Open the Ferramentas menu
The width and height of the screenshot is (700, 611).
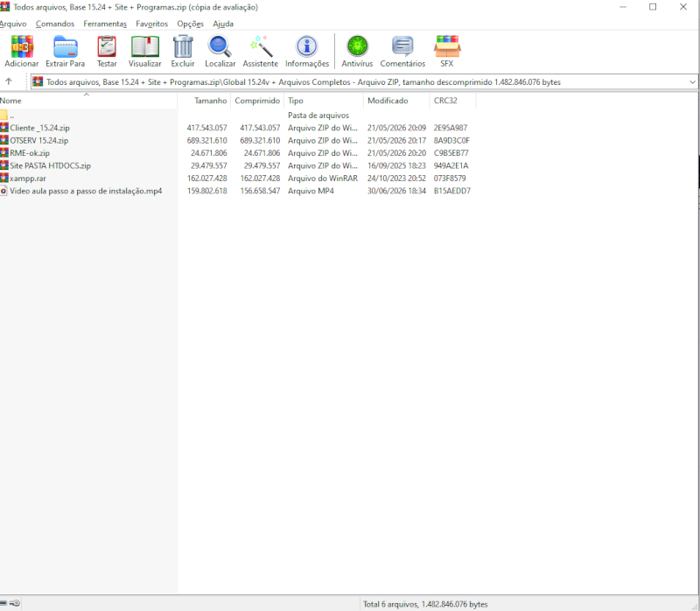pyautogui.click(x=105, y=24)
